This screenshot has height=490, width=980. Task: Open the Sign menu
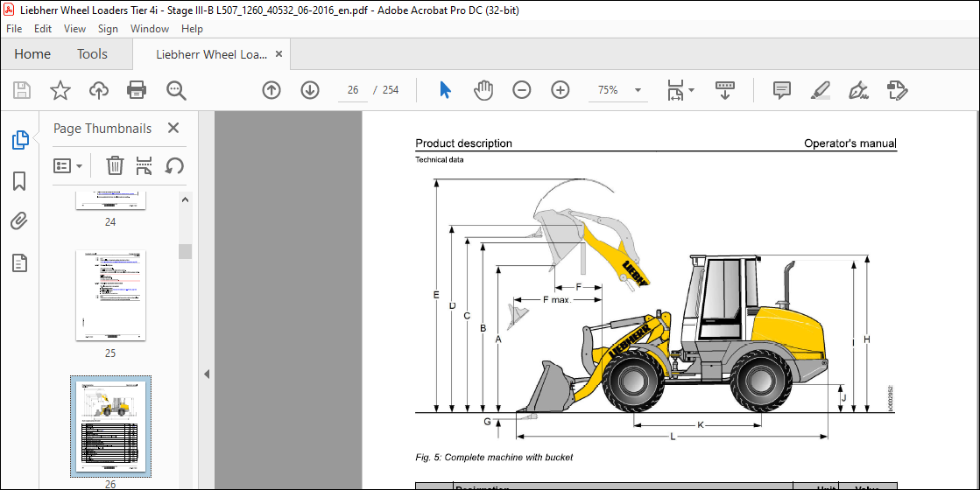(x=108, y=29)
